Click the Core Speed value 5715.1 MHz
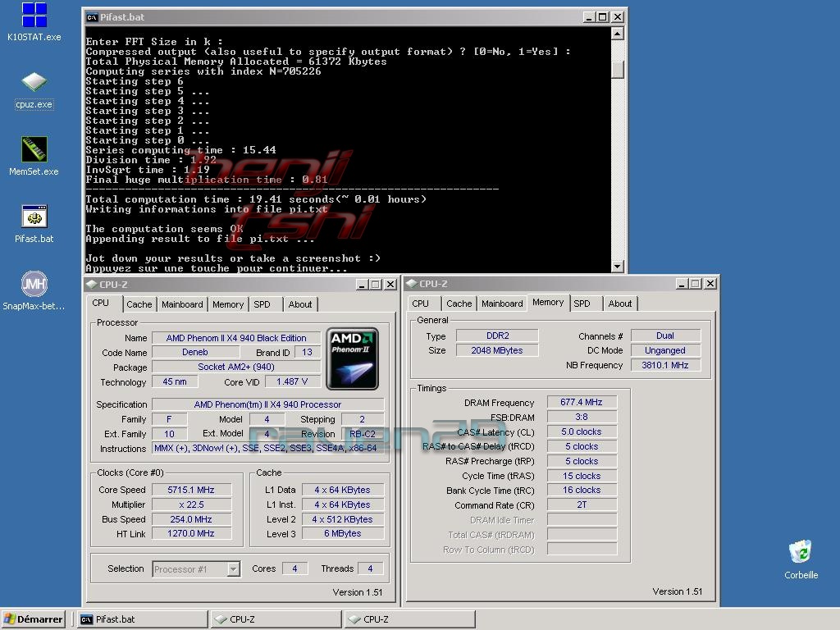Image resolution: width=840 pixels, height=630 pixels. click(x=191, y=490)
